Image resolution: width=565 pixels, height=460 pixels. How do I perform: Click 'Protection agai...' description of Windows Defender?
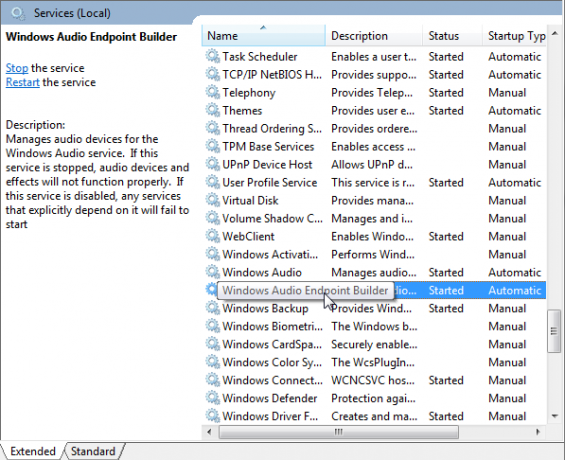pos(373,399)
